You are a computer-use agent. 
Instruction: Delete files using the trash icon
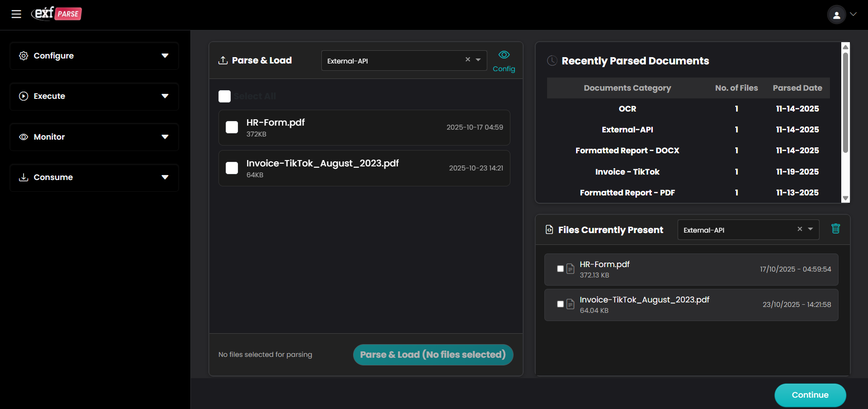coord(836,229)
